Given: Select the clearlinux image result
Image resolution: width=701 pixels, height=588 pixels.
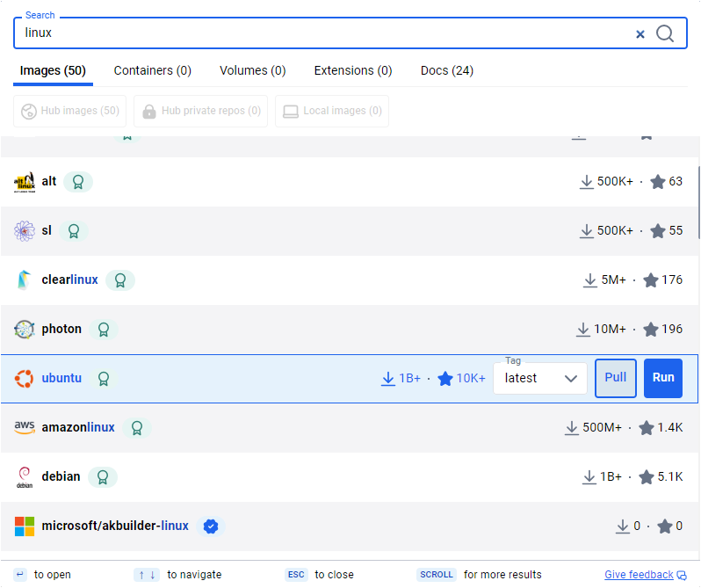Looking at the screenshot, I should click(349, 280).
